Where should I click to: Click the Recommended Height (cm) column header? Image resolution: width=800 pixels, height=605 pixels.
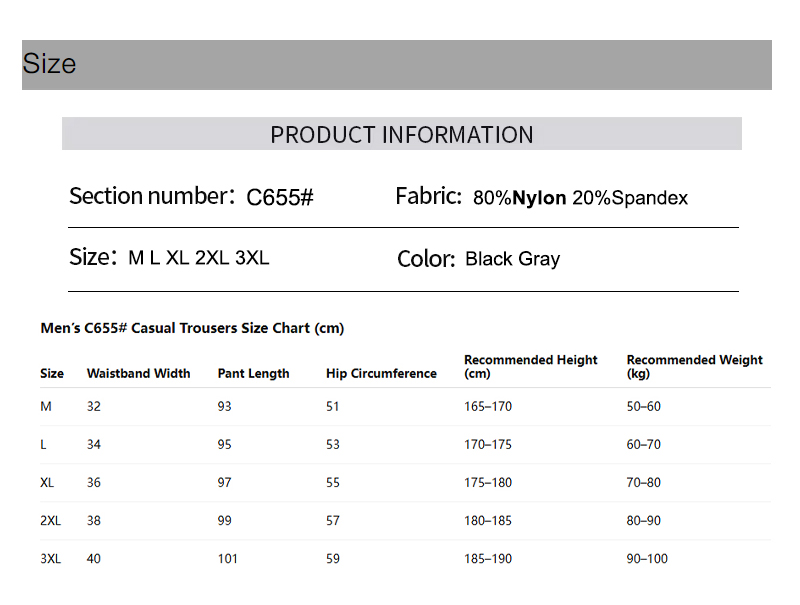click(531, 366)
